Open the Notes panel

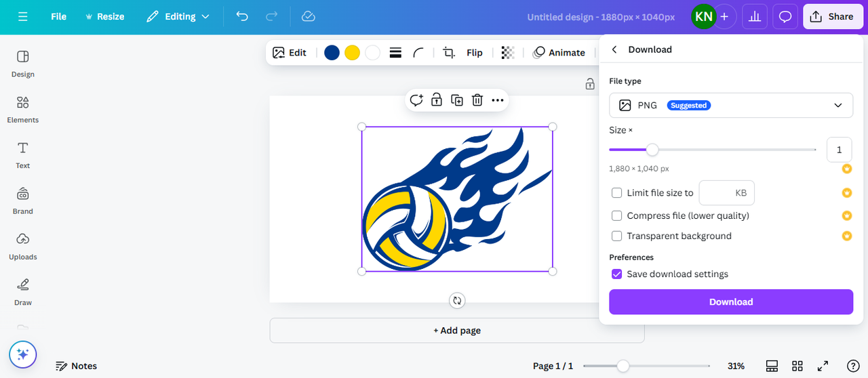click(76, 366)
